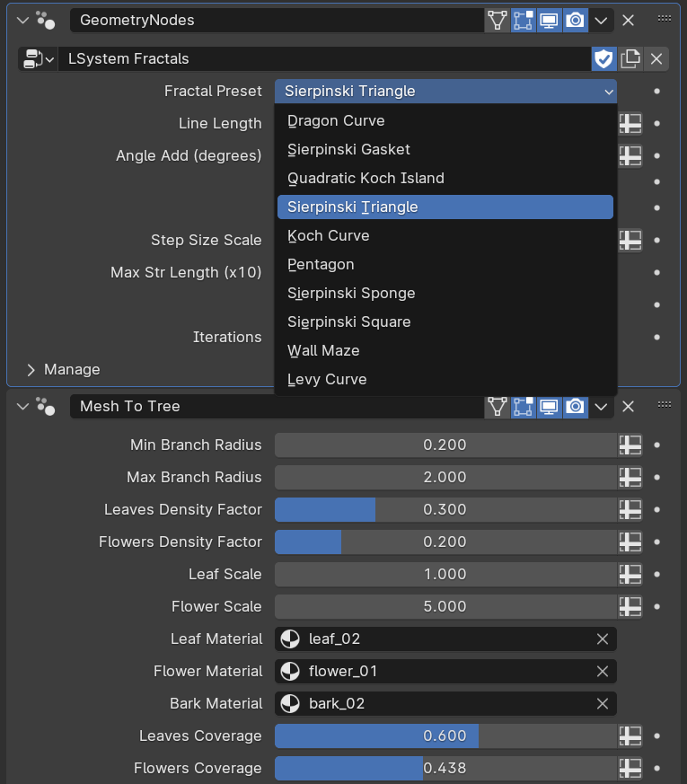Click attribute toggle icon for Min Branch Radius
Image resolution: width=687 pixels, height=784 pixels.
pyautogui.click(x=630, y=445)
